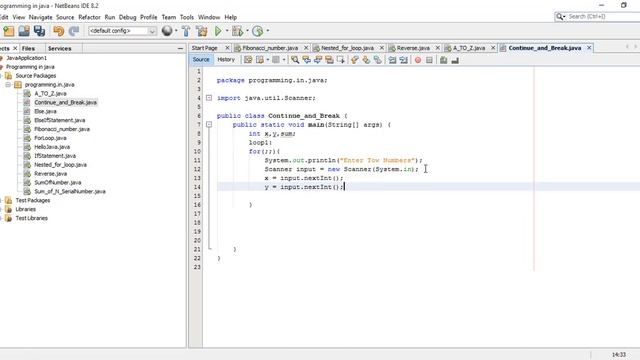Image resolution: width=640 pixels, height=360 pixels.
Task: Open the Run Project dropdown arrow
Action: pyautogui.click(x=227, y=31)
